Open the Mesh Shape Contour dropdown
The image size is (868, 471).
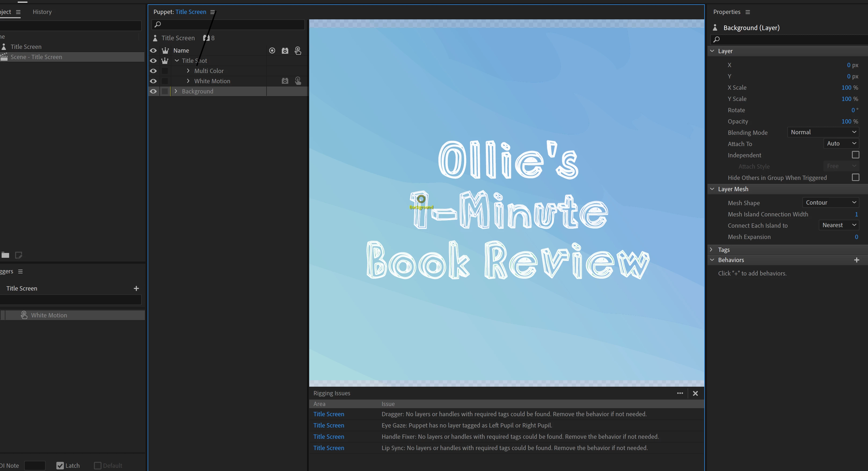click(x=830, y=203)
